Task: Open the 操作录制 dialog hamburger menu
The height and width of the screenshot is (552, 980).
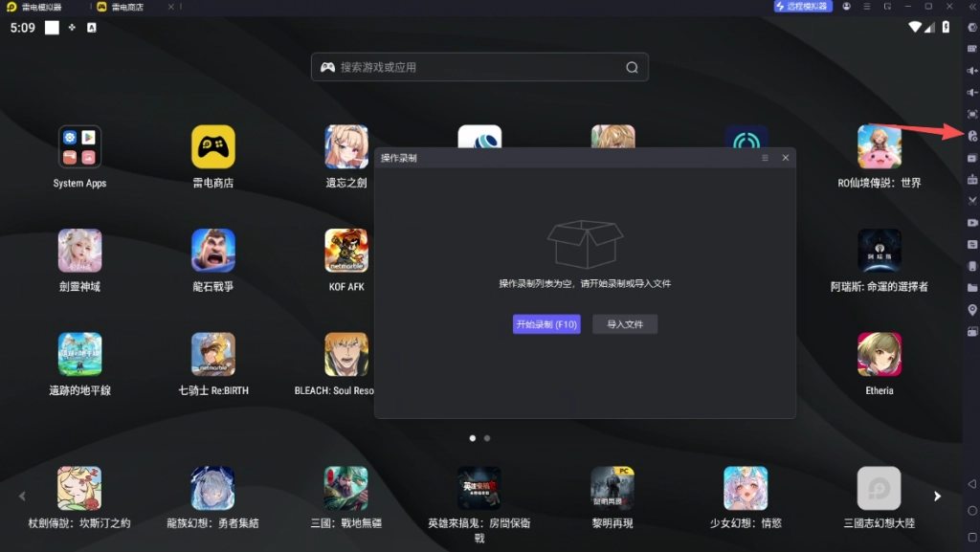Action: pyautogui.click(x=765, y=158)
